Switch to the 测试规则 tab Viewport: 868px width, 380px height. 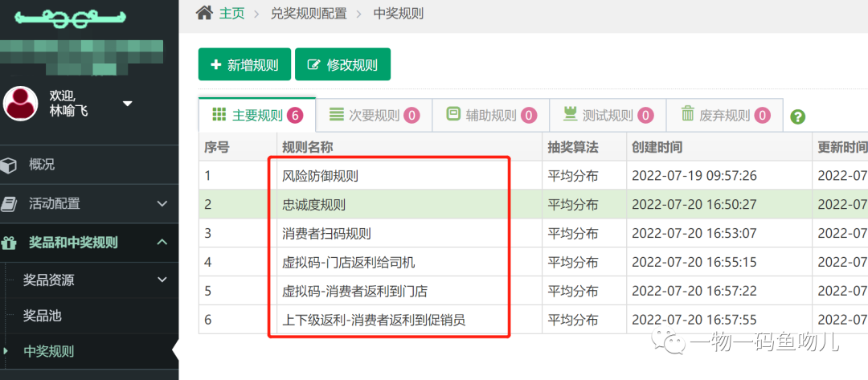point(608,115)
